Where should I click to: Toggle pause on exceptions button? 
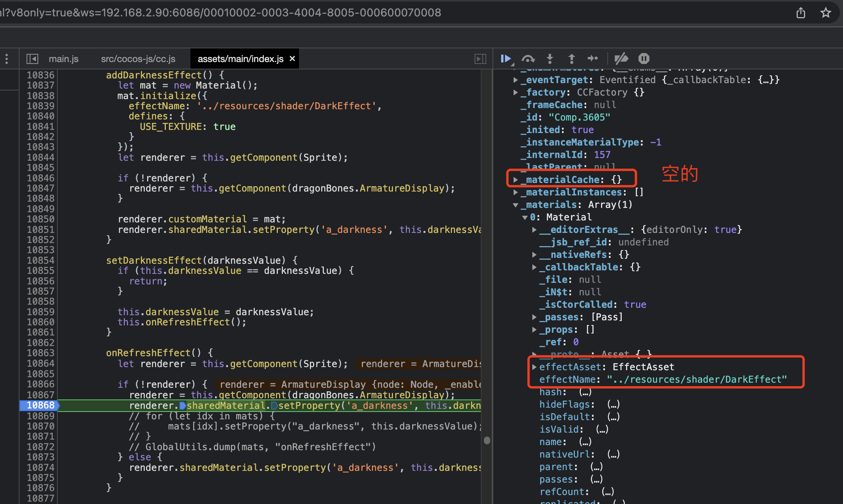tap(644, 59)
